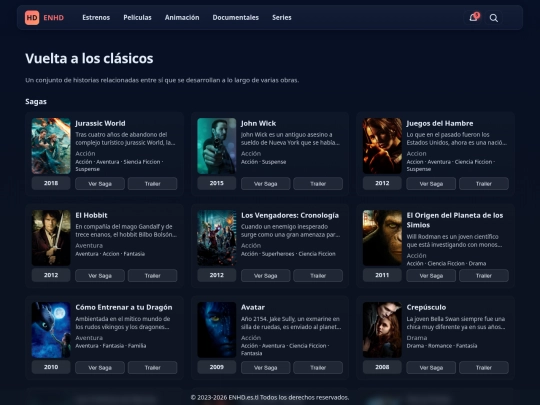Open the Animación menu item
The width and height of the screenshot is (540, 405).
point(182,18)
